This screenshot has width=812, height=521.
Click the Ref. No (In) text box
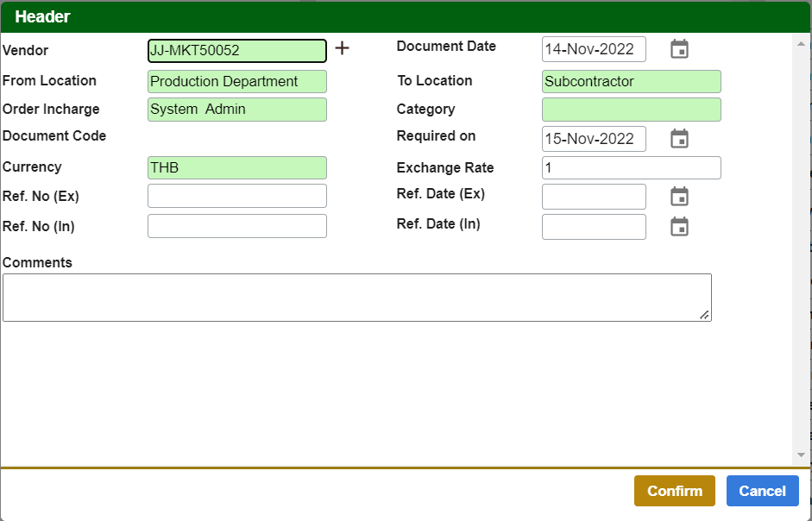236,226
